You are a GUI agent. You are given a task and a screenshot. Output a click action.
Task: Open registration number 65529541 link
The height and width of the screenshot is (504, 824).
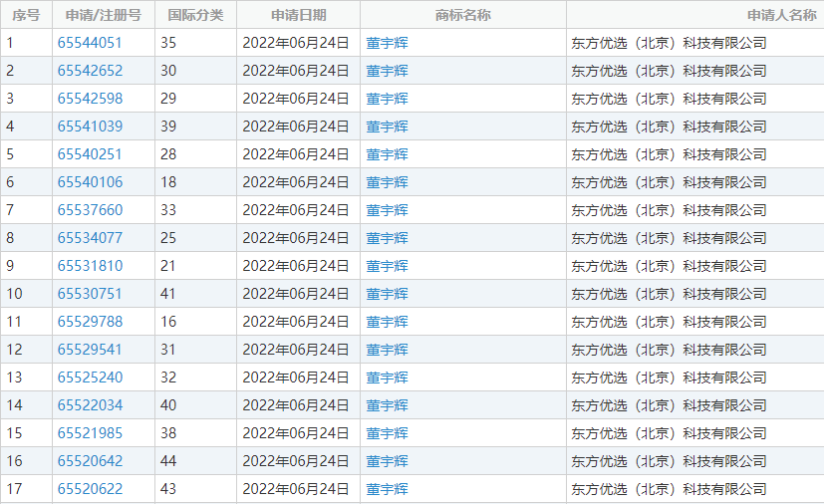click(90, 349)
